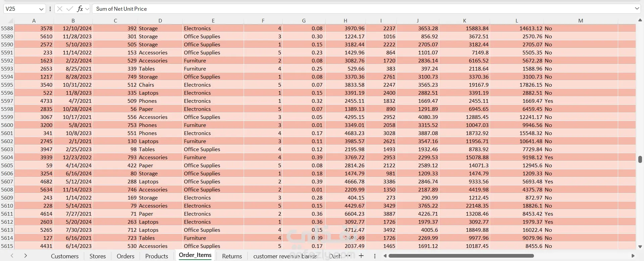
Task: Click date cell 7/27/2021
Action: pos(73,214)
